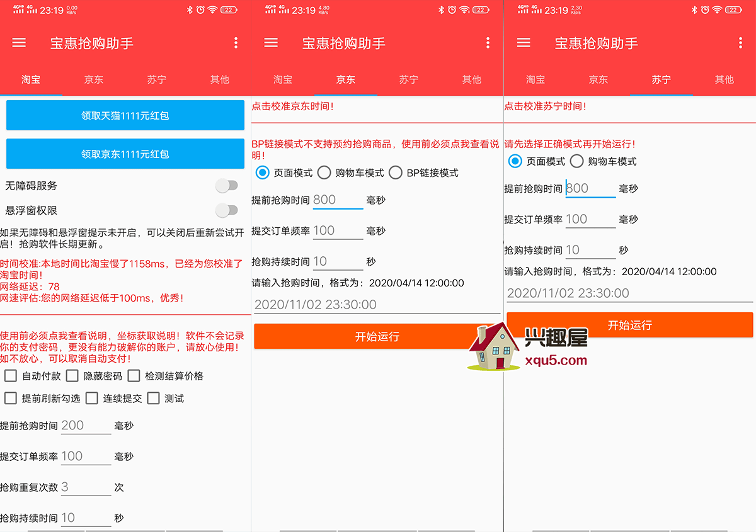756x532 pixels.
Task: Switch to the 京东 tab on the 淘宝 screen
Action: point(94,80)
